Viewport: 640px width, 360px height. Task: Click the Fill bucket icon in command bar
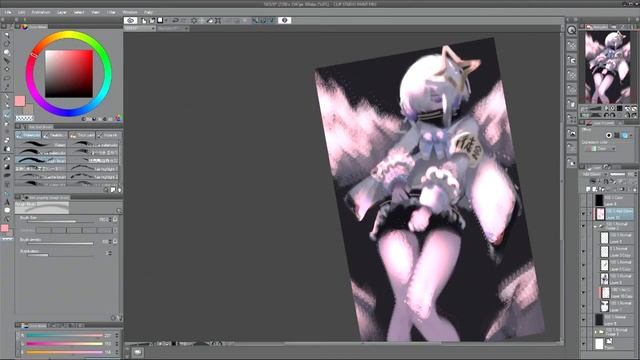[x=210, y=20]
